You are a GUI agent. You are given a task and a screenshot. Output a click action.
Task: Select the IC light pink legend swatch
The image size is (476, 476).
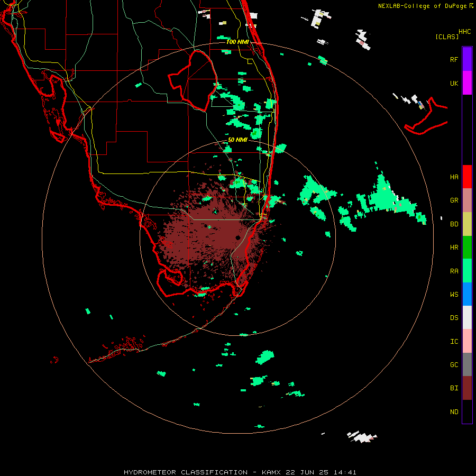(x=467, y=341)
